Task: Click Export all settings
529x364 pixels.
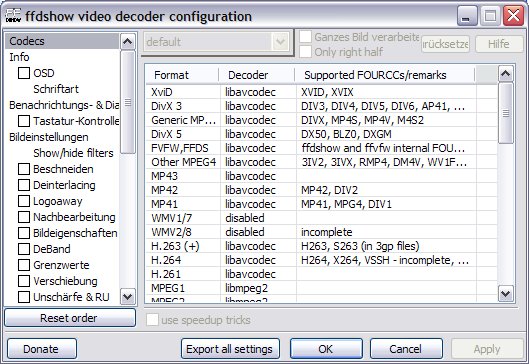Action: coord(230,349)
